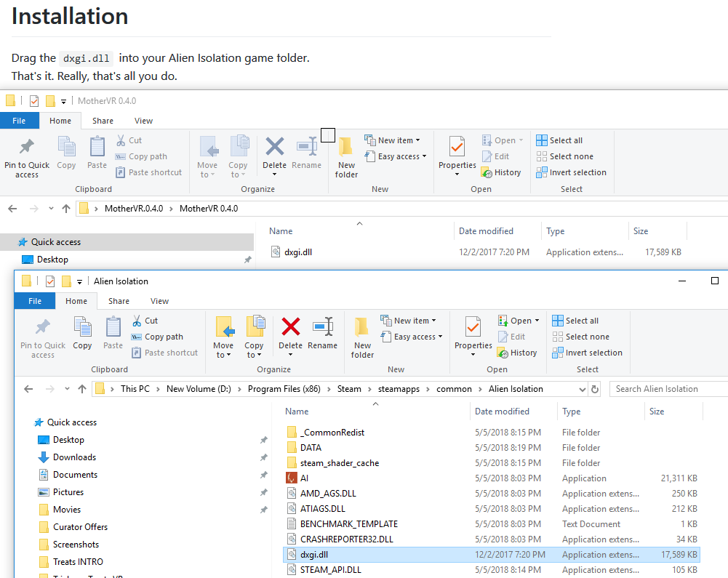The height and width of the screenshot is (578, 728).
Task: Open recent locations dropdown in MotherVR window
Action: point(51,209)
